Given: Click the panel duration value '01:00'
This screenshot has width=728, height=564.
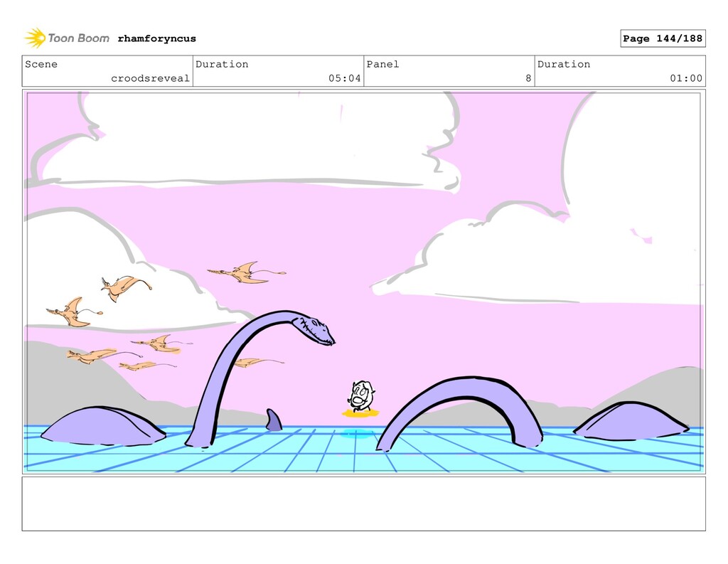Looking at the screenshot, I should 686,78.
